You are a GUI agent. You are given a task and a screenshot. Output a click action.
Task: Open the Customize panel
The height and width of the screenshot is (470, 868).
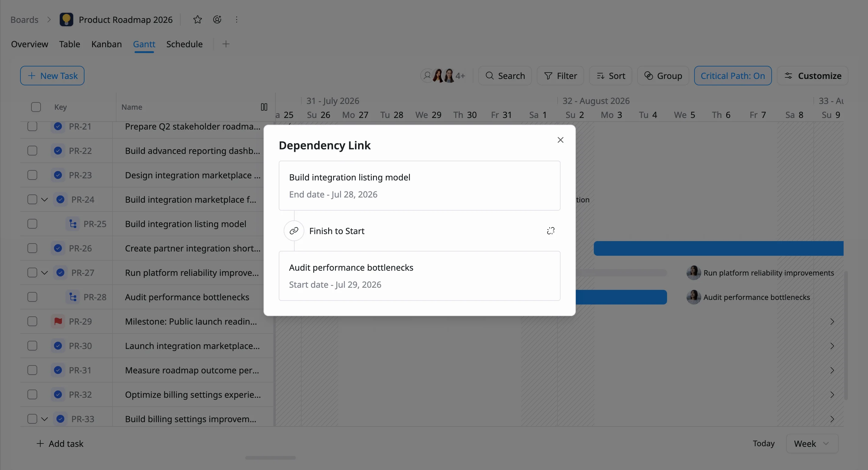coord(812,76)
